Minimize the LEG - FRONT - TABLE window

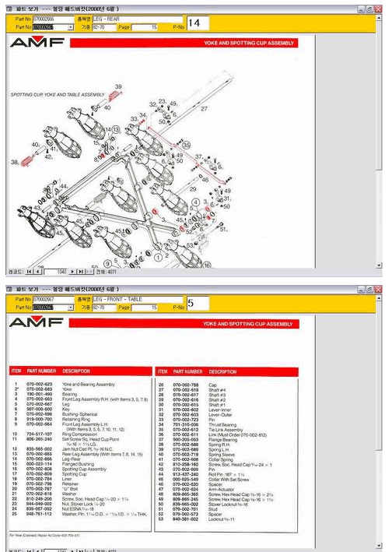tap(362, 289)
